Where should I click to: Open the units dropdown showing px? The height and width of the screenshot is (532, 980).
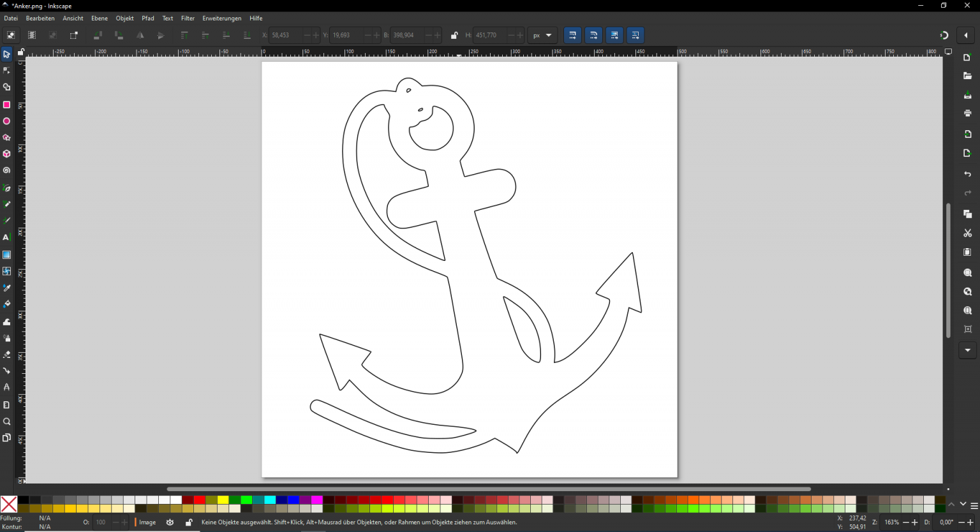point(543,35)
